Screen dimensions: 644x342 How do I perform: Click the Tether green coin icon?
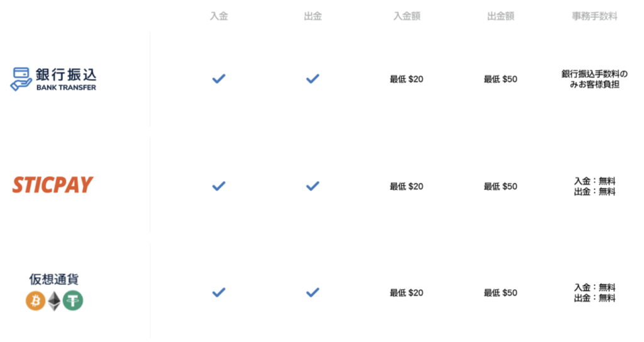click(73, 301)
